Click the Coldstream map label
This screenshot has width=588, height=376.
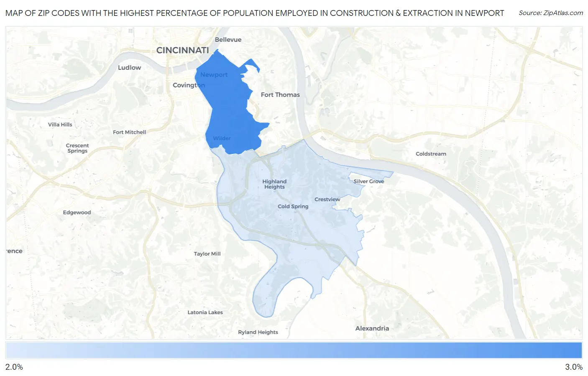pyautogui.click(x=431, y=154)
